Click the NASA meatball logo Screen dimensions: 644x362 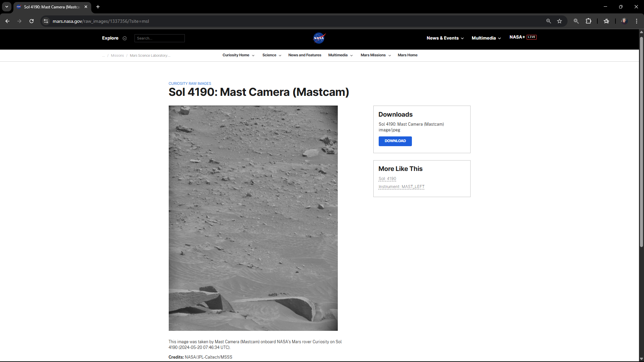pos(319,38)
